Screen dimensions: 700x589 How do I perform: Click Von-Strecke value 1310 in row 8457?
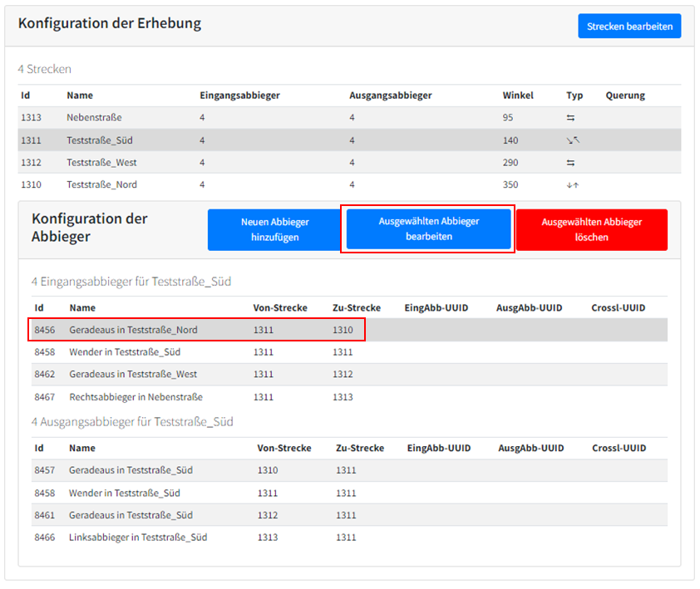(x=268, y=470)
